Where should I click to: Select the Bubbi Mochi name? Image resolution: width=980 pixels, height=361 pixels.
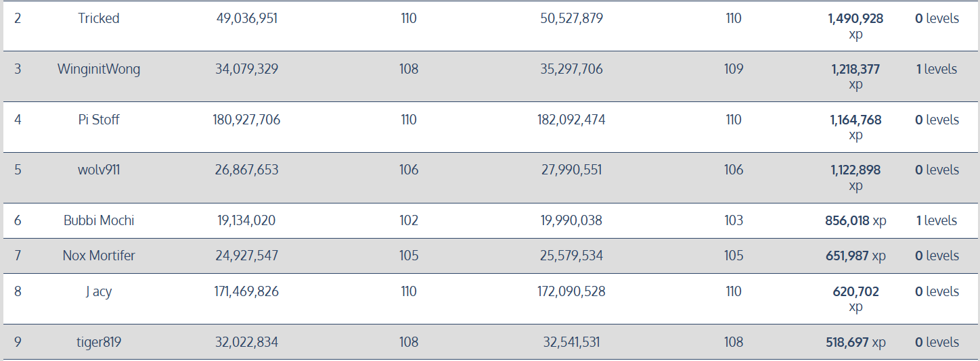99,220
